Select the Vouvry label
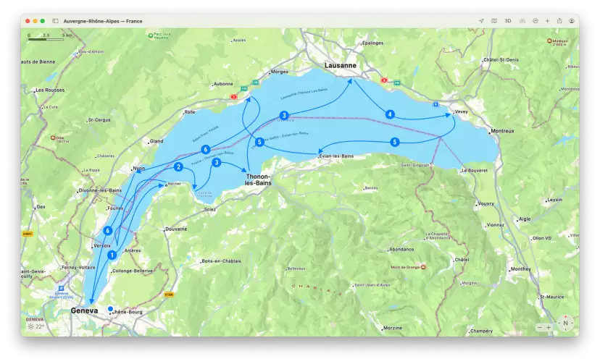 [486, 203]
